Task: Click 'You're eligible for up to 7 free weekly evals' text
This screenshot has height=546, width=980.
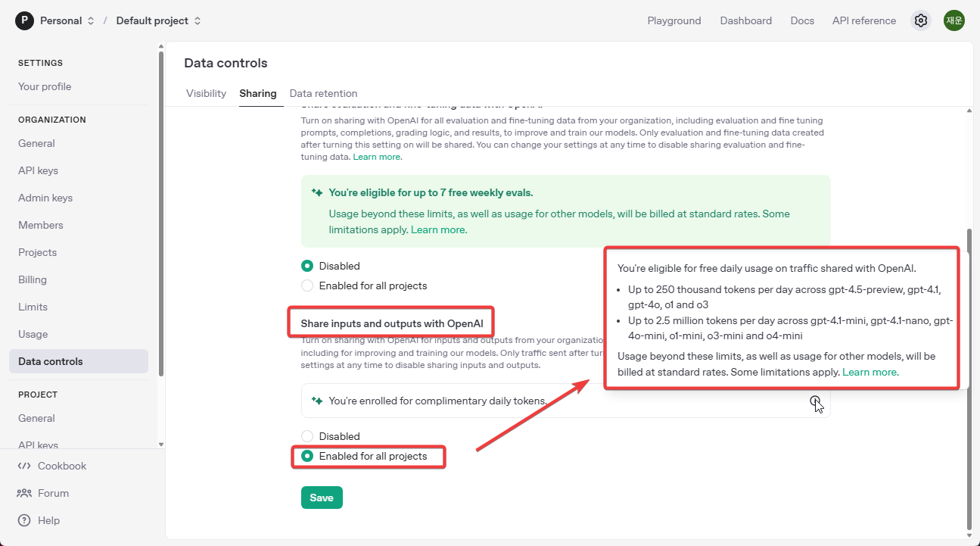Action: 431,192
